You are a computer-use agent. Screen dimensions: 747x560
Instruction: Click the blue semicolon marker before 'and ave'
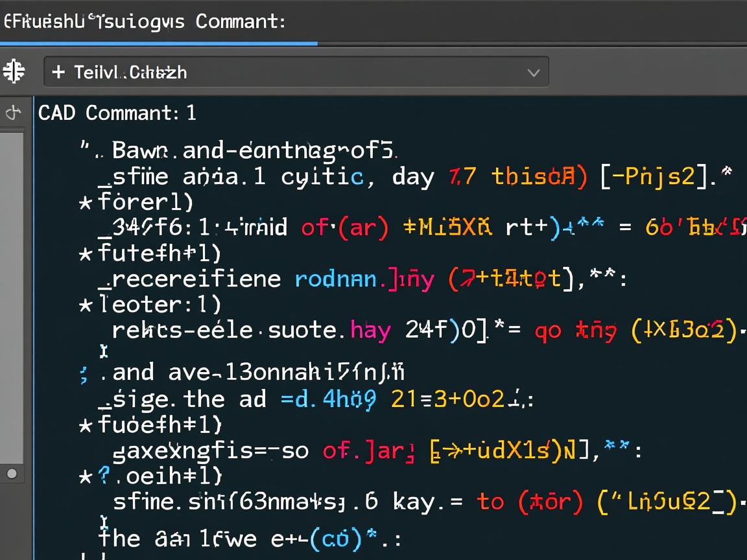tap(84, 374)
